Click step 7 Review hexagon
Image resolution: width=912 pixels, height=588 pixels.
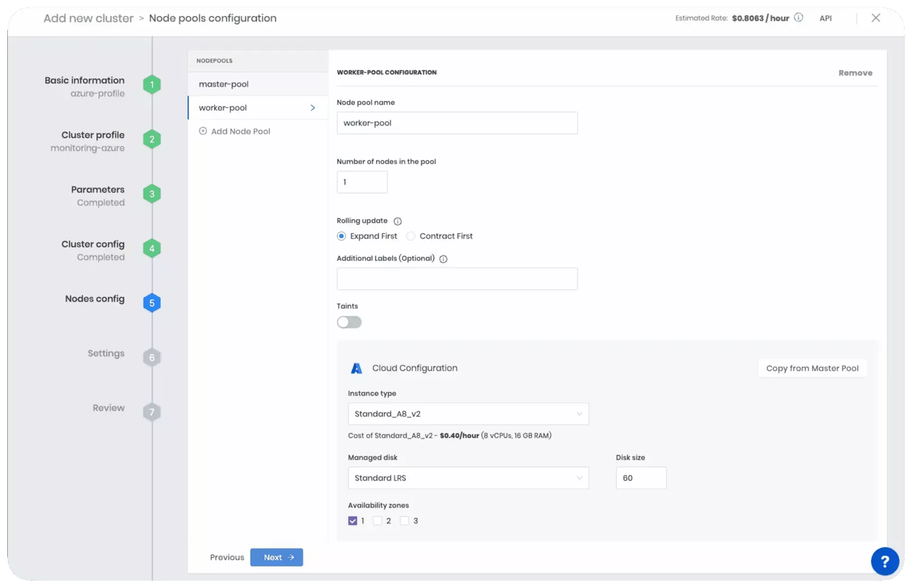[x=151, y=412]
